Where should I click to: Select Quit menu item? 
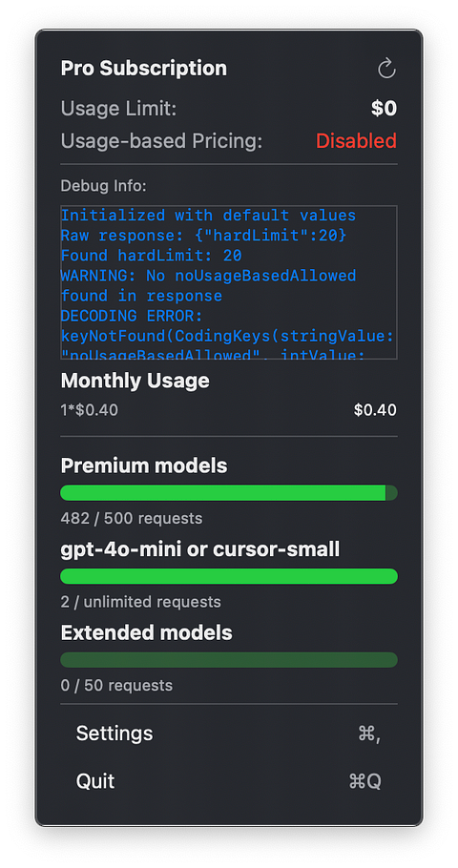point(229,781)
